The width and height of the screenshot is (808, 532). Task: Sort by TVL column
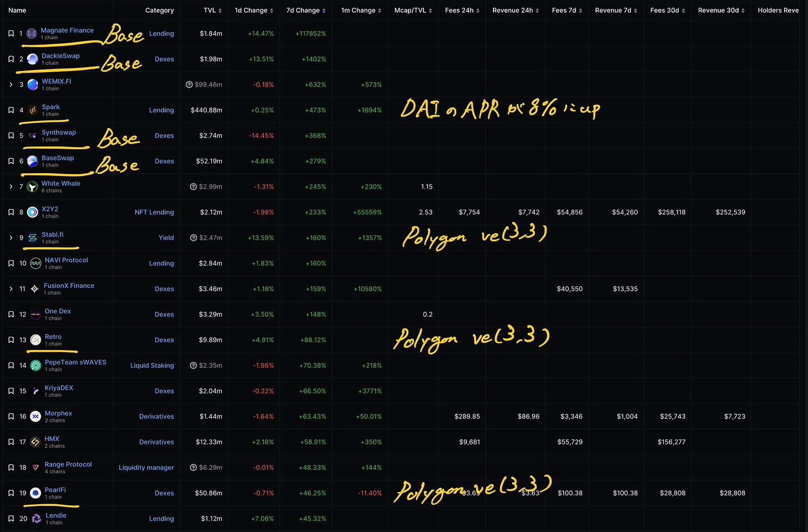[213, 11]
